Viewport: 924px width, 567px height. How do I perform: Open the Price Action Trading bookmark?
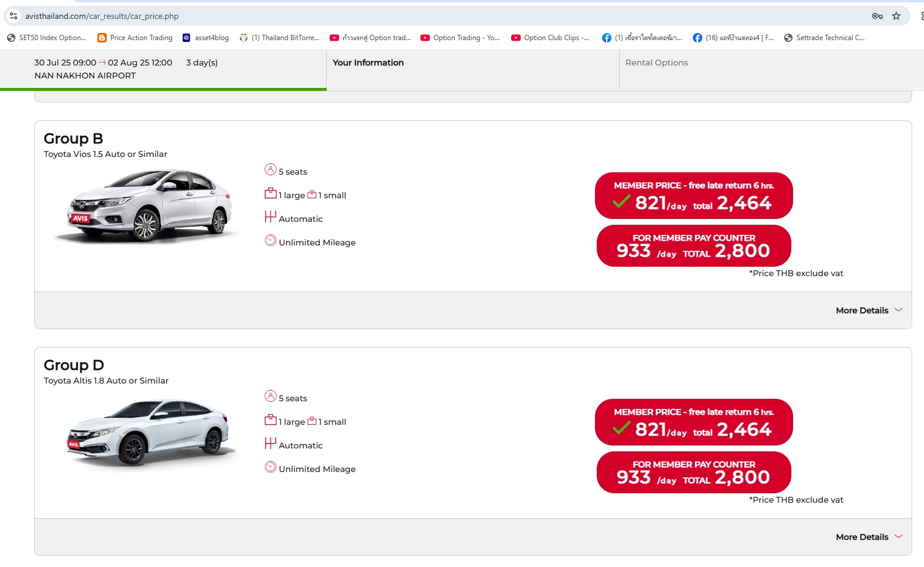(x=135, y=38)
